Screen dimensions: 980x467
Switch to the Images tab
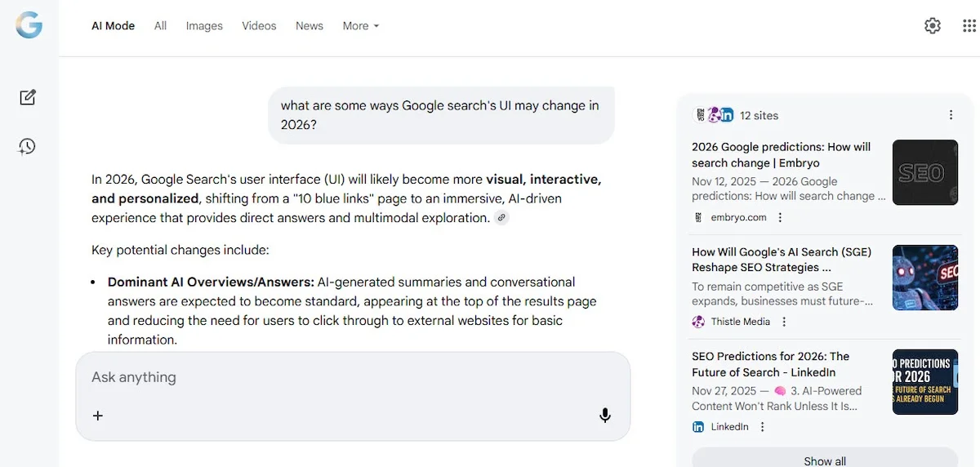tap(204, 26)
